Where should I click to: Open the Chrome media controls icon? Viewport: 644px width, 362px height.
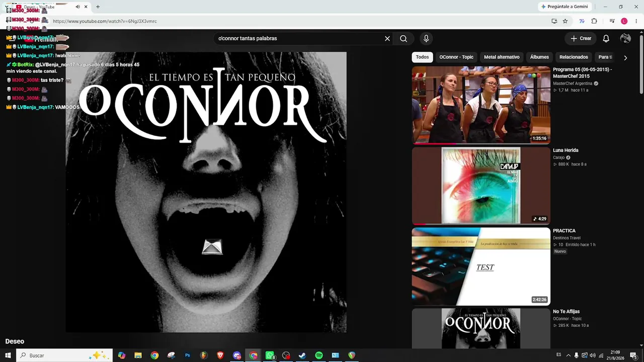pos(612,21)
